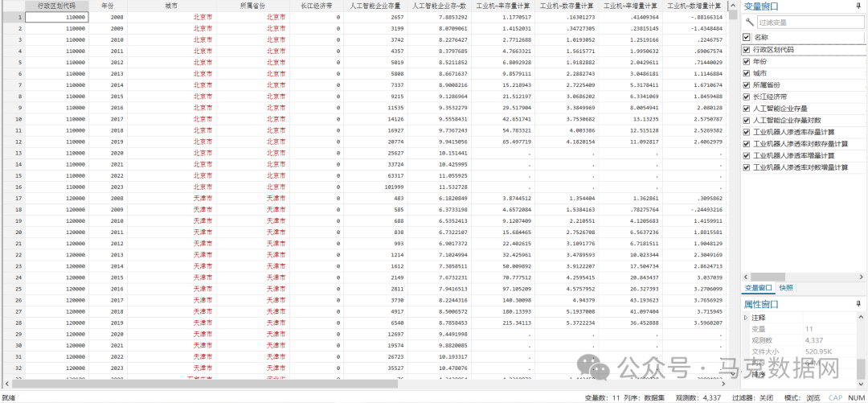Click the cell with value 35527

[x=375, y=368]
